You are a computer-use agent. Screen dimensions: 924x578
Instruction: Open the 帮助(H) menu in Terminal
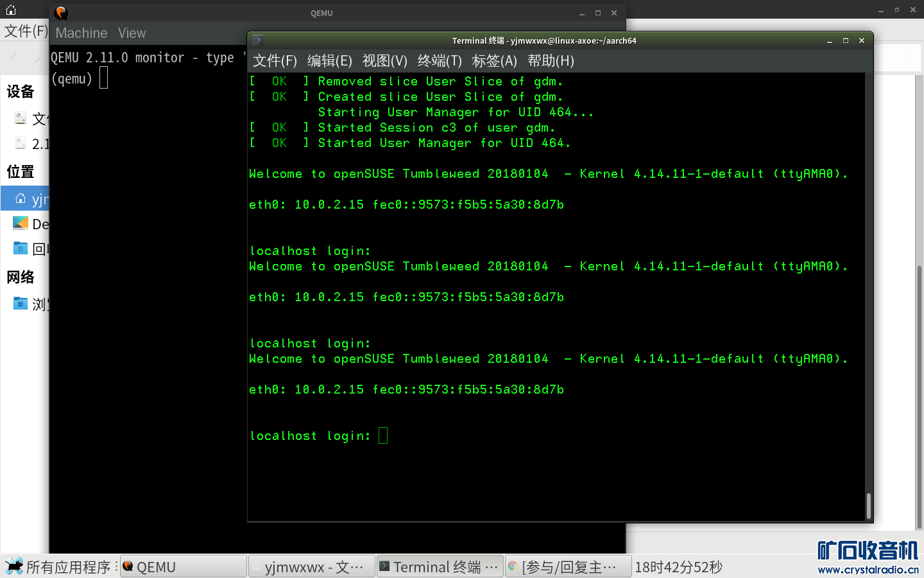click(551, 61)
